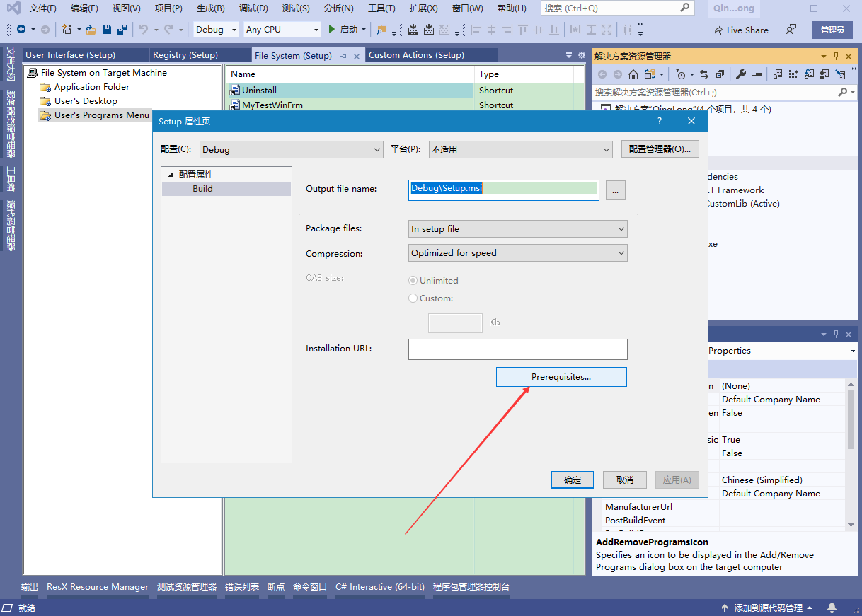Select User's Desktop in the file system tree
This screenshot has height=616, width=862.
86,101
